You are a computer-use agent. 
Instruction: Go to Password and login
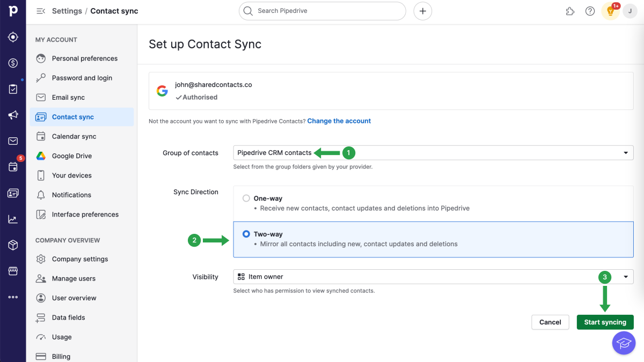tap(82, 78)
